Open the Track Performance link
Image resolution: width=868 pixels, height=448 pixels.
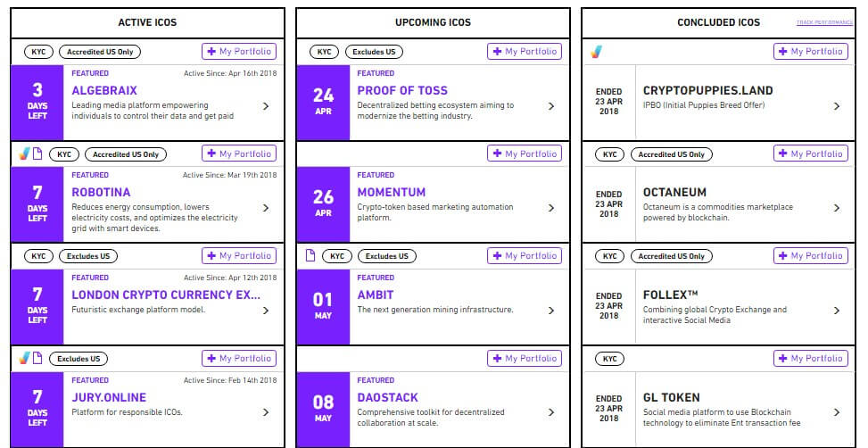pos(824,22)
